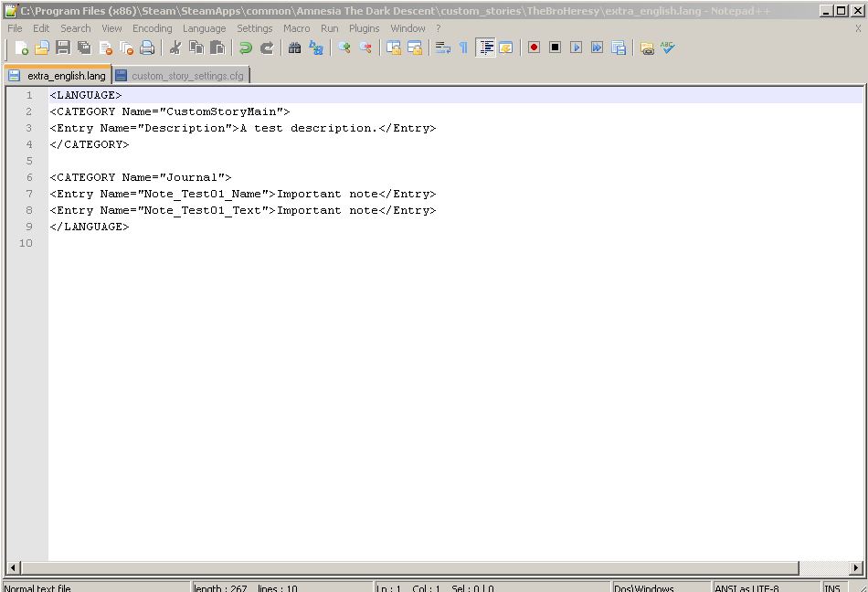This screenshot has width=868, height=592.
Task: Click the Print icon in toolbar
Action: tap(147, 48)
